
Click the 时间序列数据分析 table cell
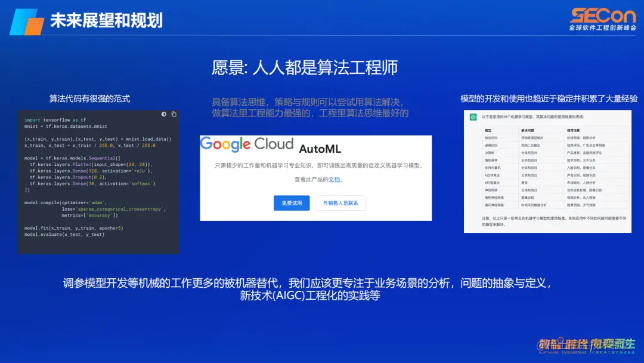tap(534, 205)
